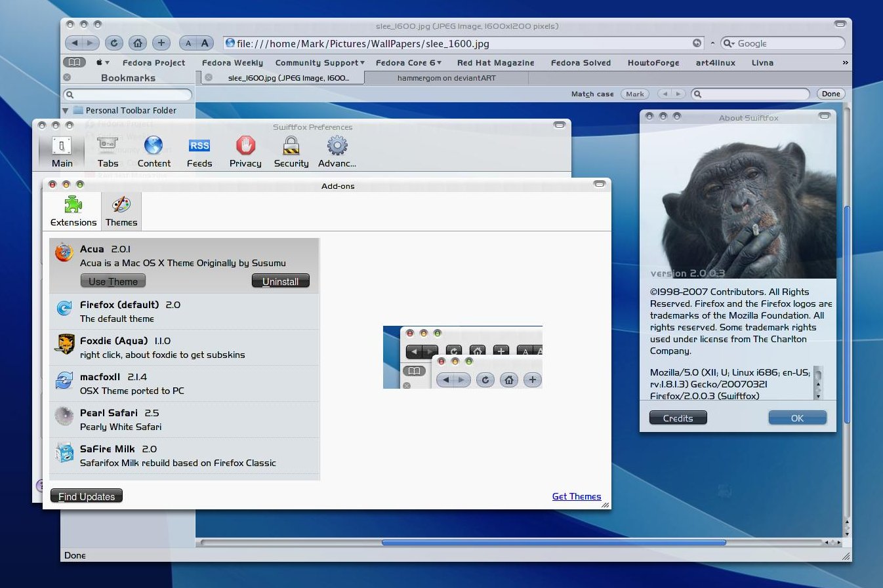Click Done in the find bar
The width and height of the screenshot is (883, 588).
point(831,94)
